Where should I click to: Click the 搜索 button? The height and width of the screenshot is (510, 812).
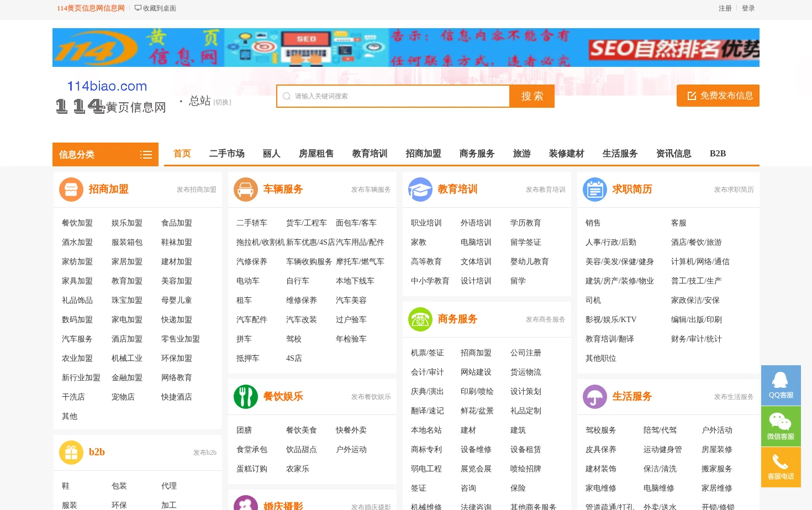[532, 96]
